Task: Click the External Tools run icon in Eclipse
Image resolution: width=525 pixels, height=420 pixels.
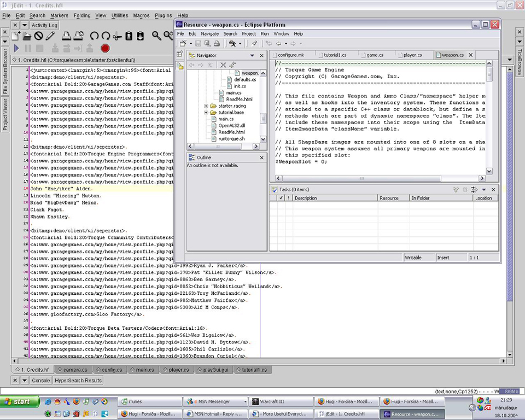Action: 232,44
